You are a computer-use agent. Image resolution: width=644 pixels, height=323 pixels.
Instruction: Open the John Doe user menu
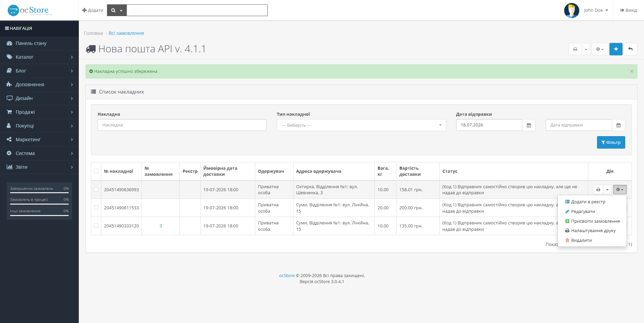click(596, 10)
